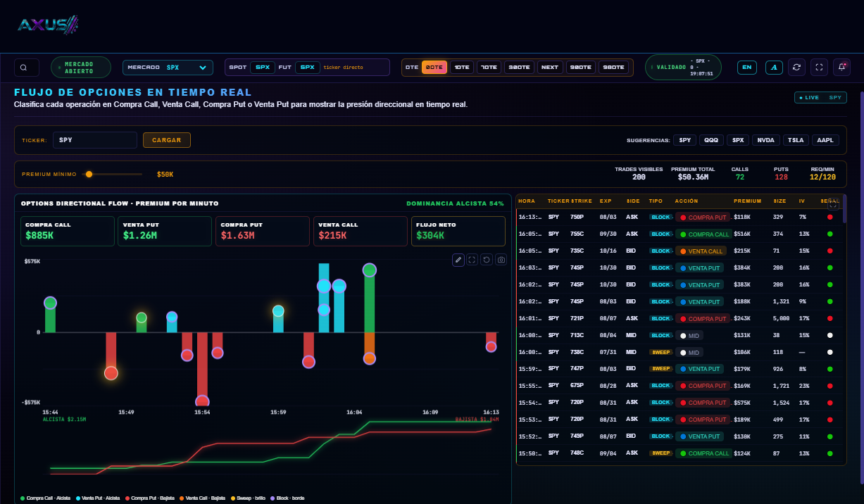Viewport: 864px width, 504px height.
Task: Click the green signal dot in $516K row
Action: [830, 234]
